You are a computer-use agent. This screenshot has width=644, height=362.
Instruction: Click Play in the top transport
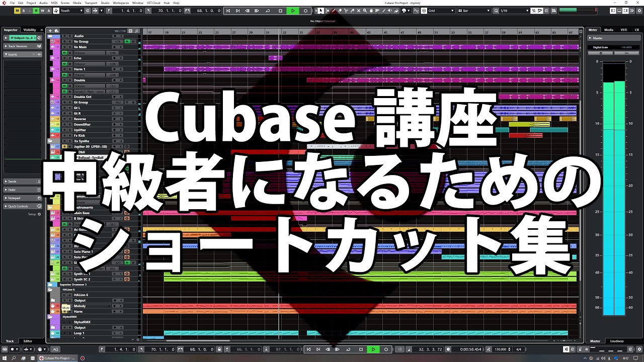(293, 11)
